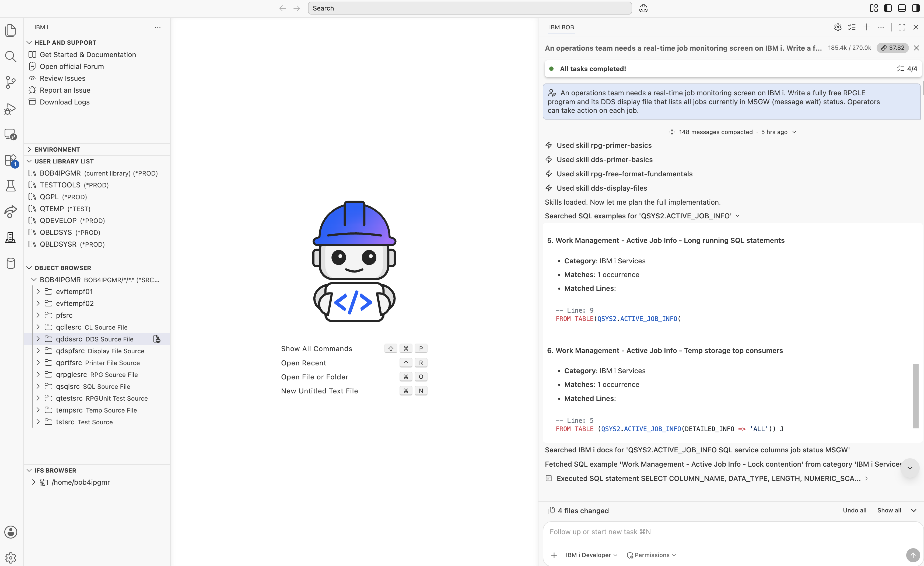
Task: Open the Run and Debug view
Action: point(11,109)
